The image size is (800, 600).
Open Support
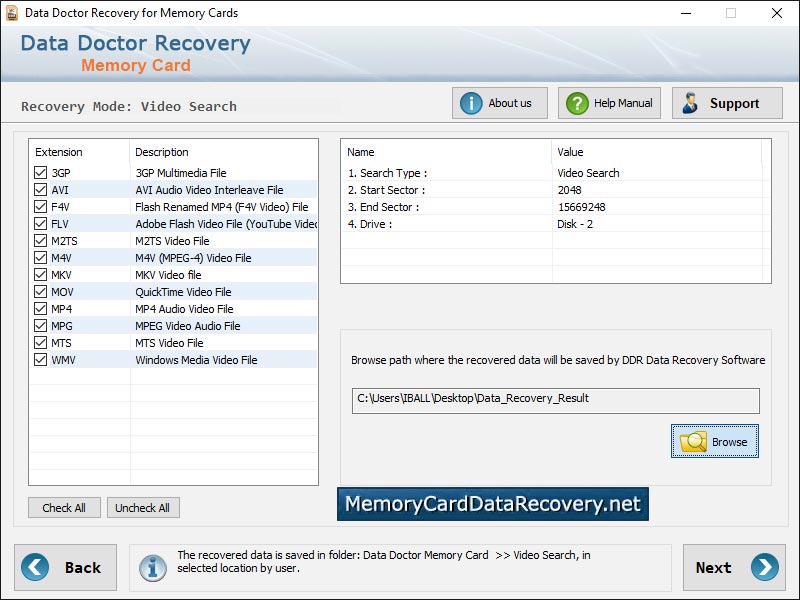click(727, 103)
